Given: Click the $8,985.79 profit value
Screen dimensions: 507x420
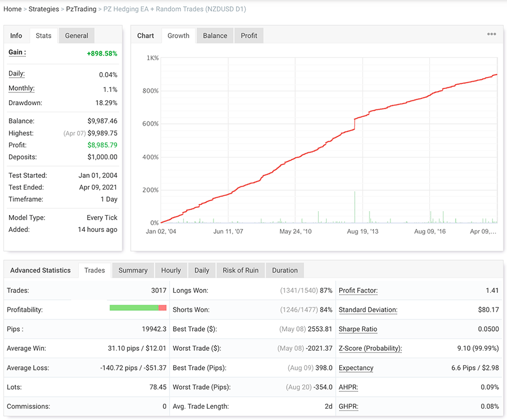Looking at the screenshot, I should 102,145.
